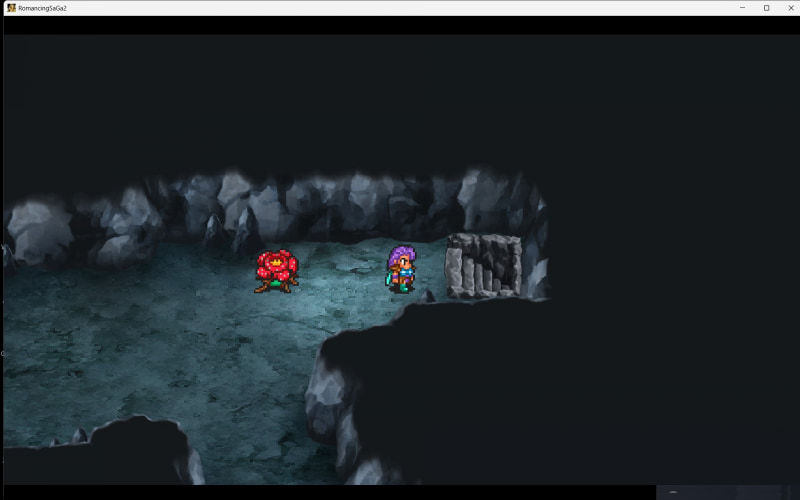This screenshot has height=500, width=800.
Task: Close the RomancingSaGa2 window
Action: pyautogui.click(x=790, y=8)
